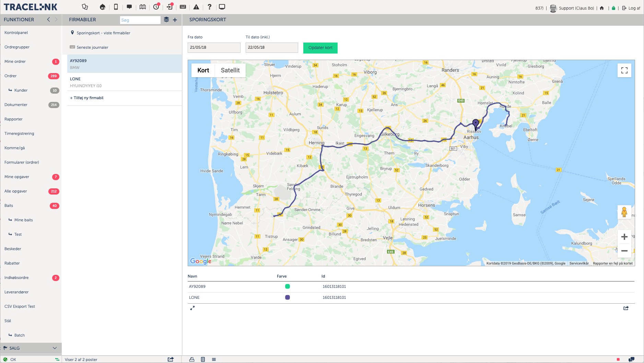Open the question mark help icon
The width and height of the screenshot is (644, 363).
pos(209,7)
